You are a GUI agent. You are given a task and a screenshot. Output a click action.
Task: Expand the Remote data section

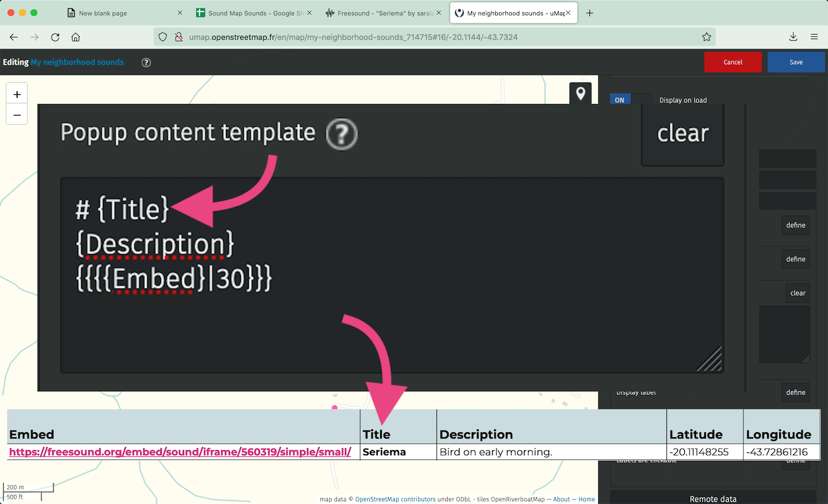click(x=712, y=498)
